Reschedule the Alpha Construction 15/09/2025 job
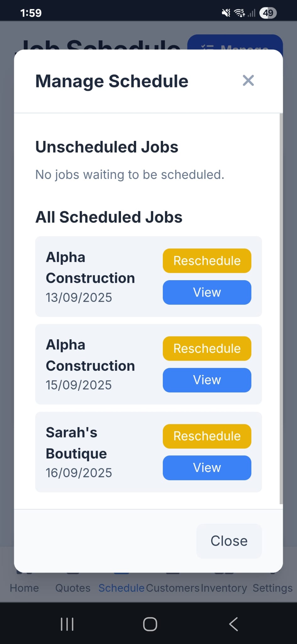 pyautogui.click(x=207, y=348)
